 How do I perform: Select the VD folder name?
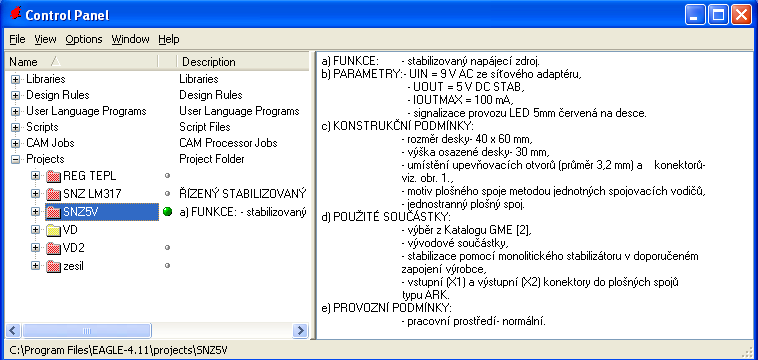click(70, 230)
